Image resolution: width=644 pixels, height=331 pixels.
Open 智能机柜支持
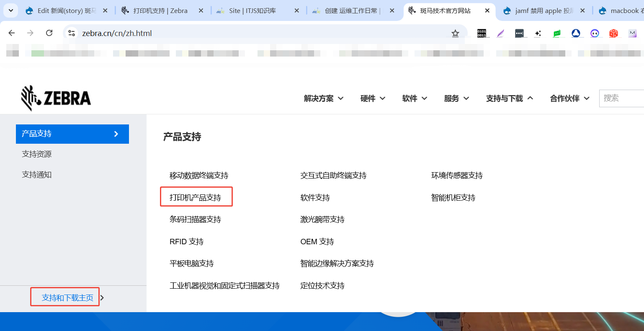pos(453,197)
